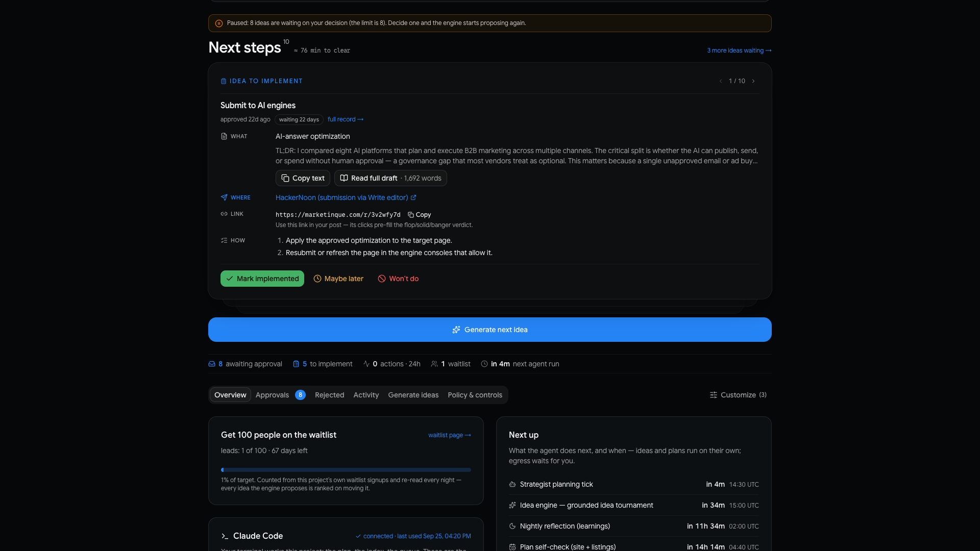Screen dimensions: 980x551
Task: Open the Generate ideas tab
Action: (413, 395)
